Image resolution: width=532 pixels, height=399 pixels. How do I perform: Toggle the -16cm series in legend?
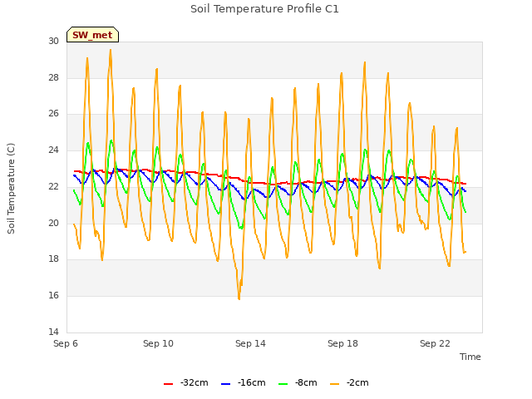[x=244, y=382]
